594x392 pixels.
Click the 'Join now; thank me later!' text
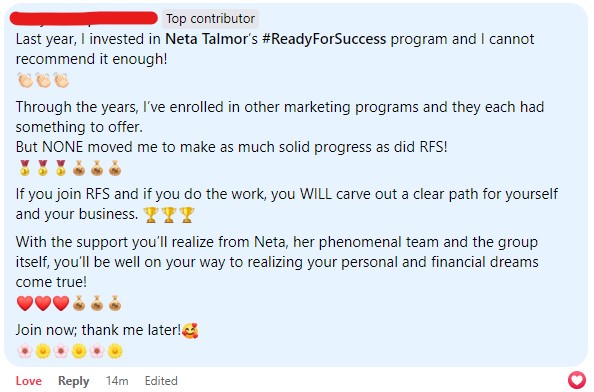(x=98, y=330)
